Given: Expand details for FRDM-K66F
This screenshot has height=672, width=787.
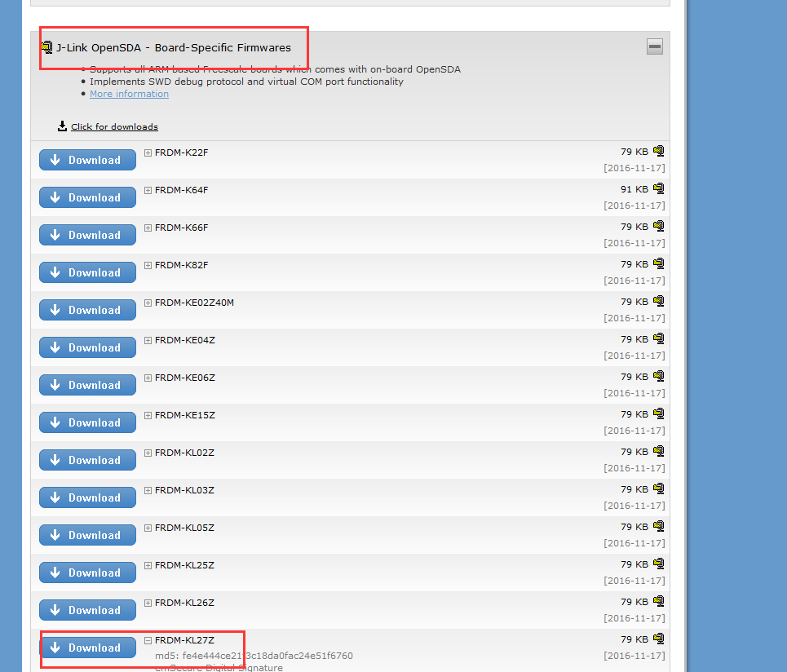Looking at the screenshot, I should pos(148,228).
